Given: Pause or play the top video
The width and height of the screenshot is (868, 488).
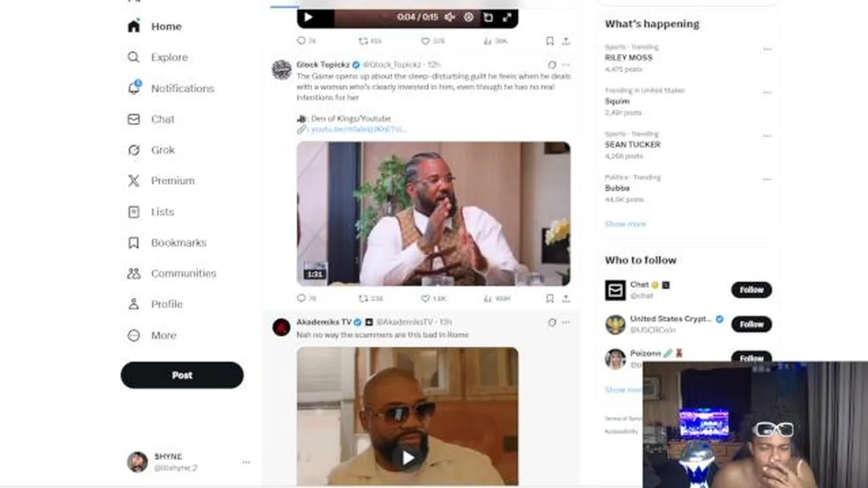Looking at the screenshot, I should (308, 18).
